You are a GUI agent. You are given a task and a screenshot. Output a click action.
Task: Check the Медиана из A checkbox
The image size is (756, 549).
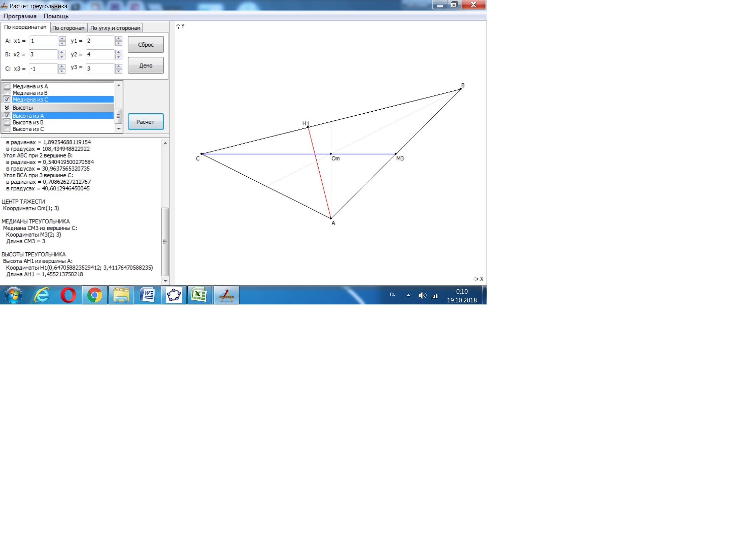point(7,86)
